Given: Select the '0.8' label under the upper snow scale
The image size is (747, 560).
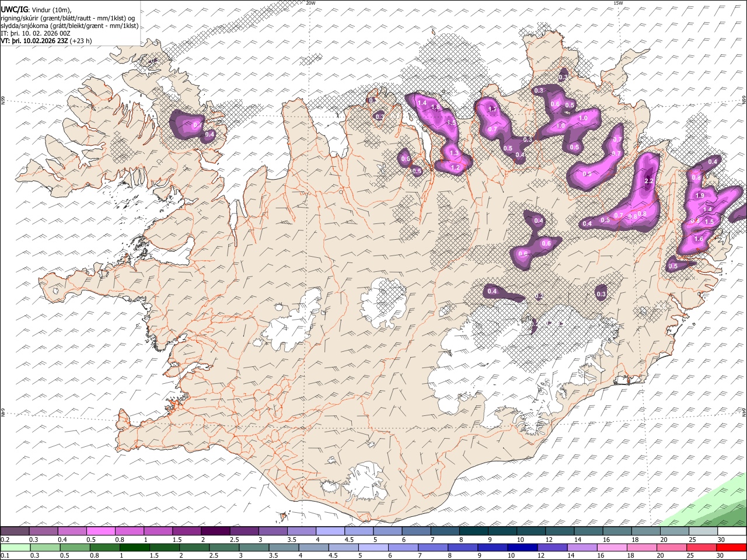Looking at the screenshot, I should (120, 540).
